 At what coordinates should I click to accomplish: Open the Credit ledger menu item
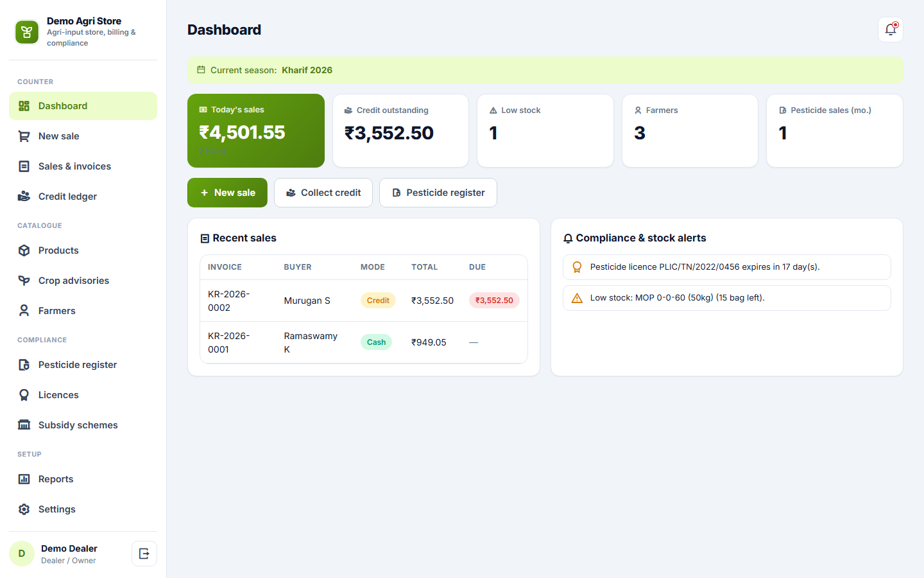click(x=83, y=197)
